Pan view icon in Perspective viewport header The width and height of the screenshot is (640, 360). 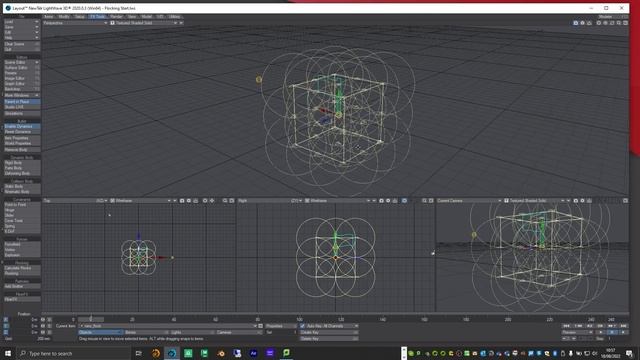tap(576, 23)
